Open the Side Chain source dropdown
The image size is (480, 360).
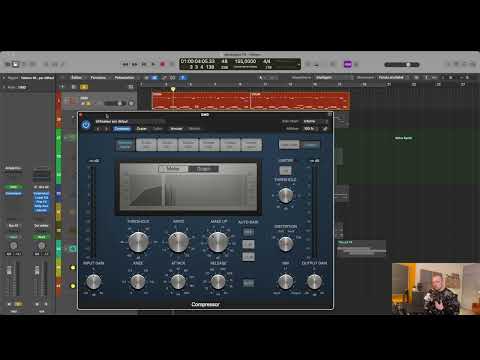tap(315, 121)
